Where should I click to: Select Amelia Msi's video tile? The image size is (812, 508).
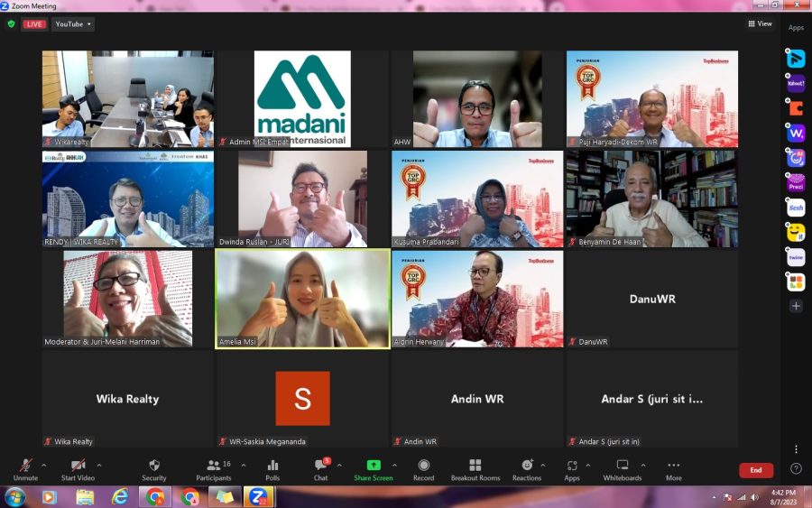point(302,299)
